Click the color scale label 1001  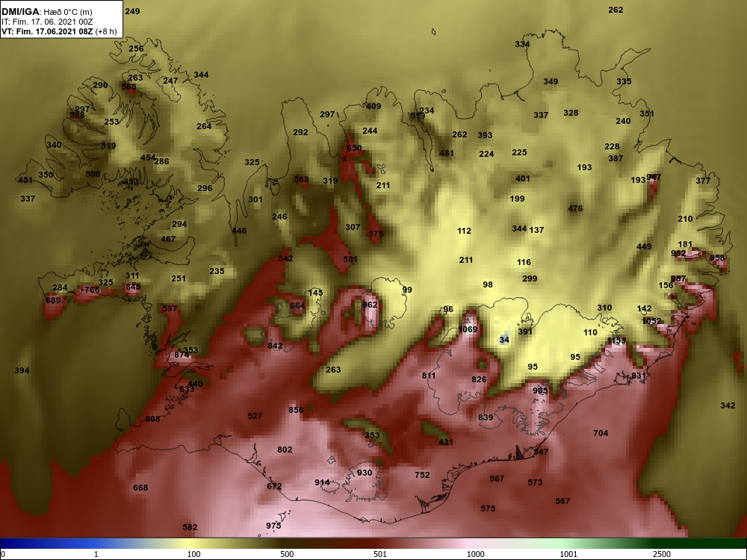tap(568, 554)
